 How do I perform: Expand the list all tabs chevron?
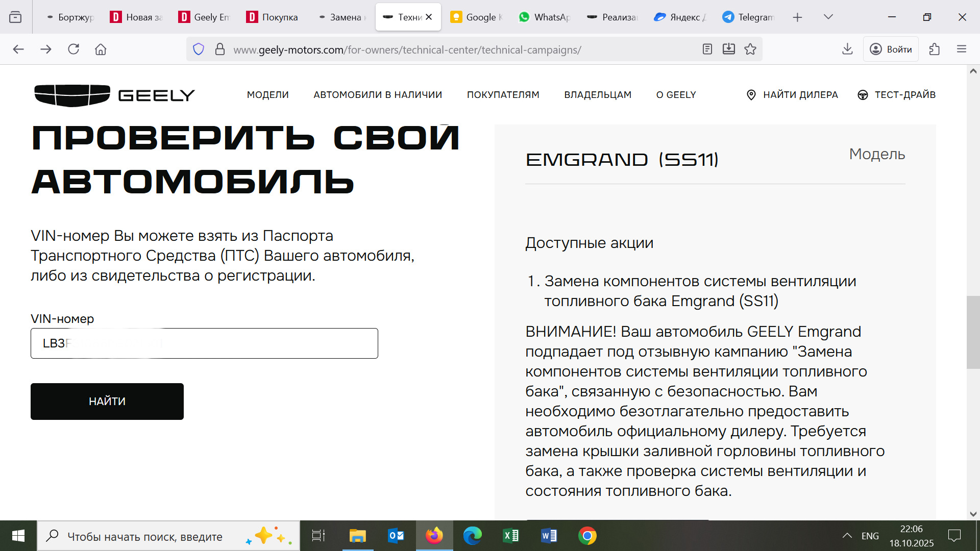828,17
